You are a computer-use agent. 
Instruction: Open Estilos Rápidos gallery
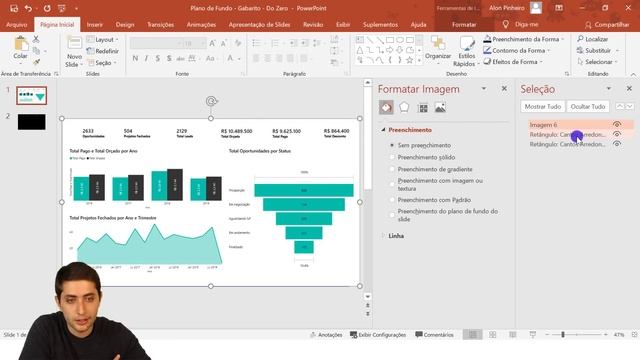pos(467,52)
